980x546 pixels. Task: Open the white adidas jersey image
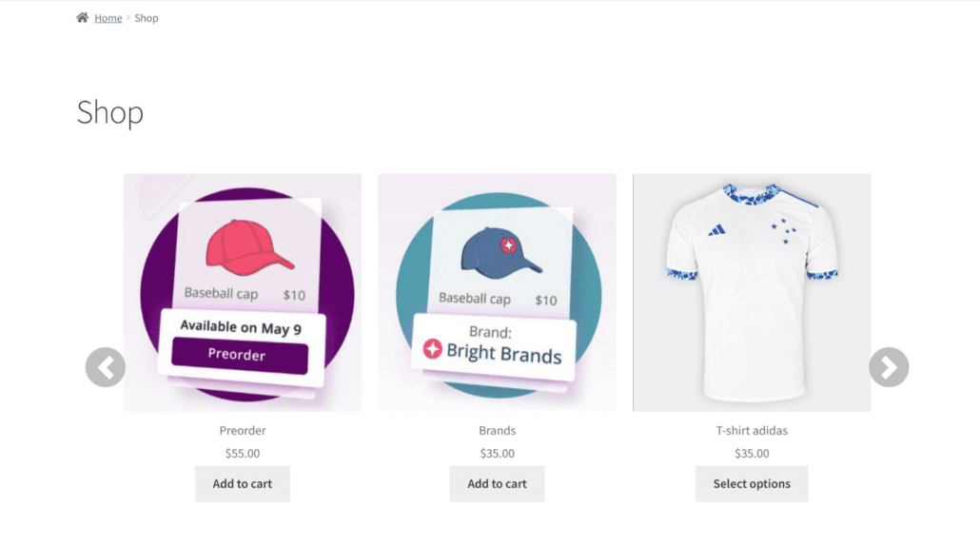[x=752, y=292]
